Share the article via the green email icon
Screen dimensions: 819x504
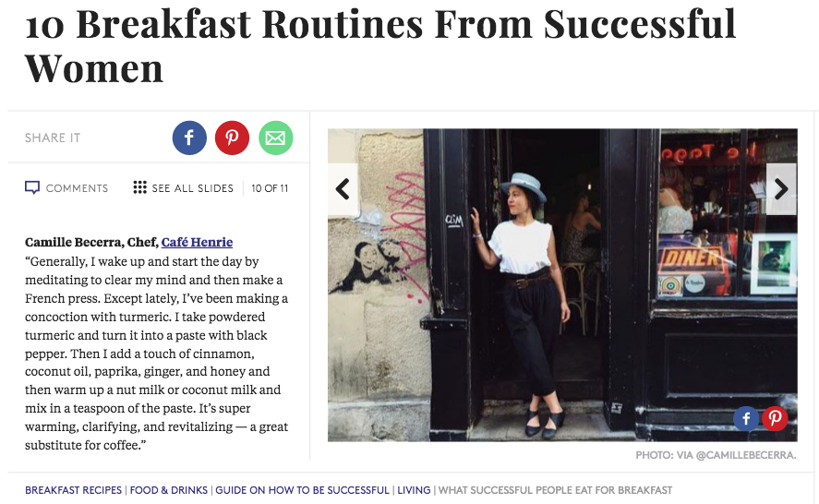pos(275,138)
